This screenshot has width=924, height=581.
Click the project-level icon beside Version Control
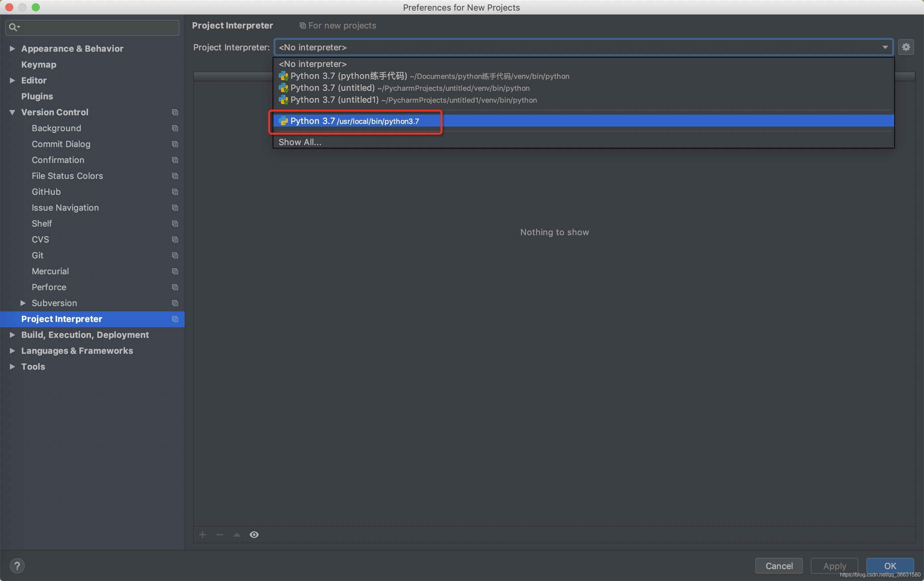pos(175,112)
